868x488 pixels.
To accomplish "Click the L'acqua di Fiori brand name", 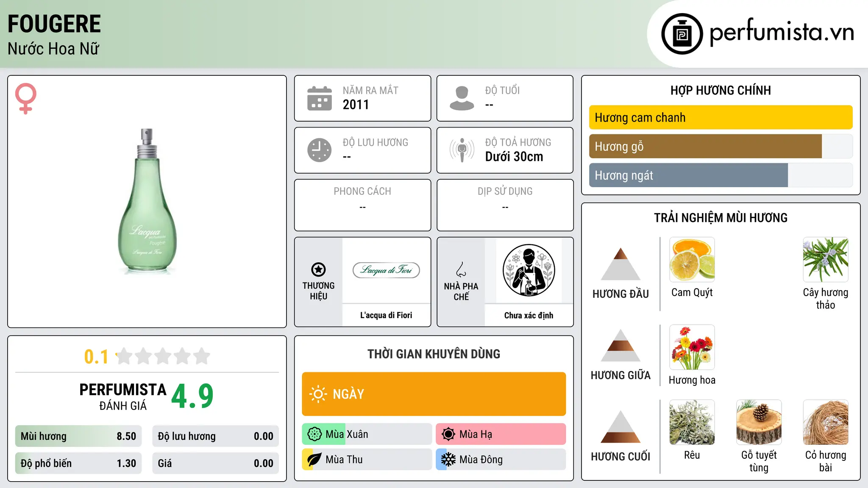I will coord(386,315).
